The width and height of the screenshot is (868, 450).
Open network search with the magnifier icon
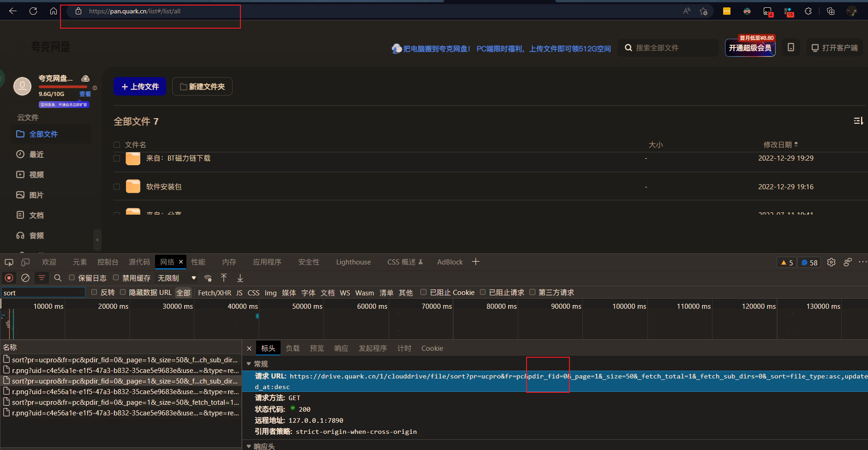coord(58,278)
